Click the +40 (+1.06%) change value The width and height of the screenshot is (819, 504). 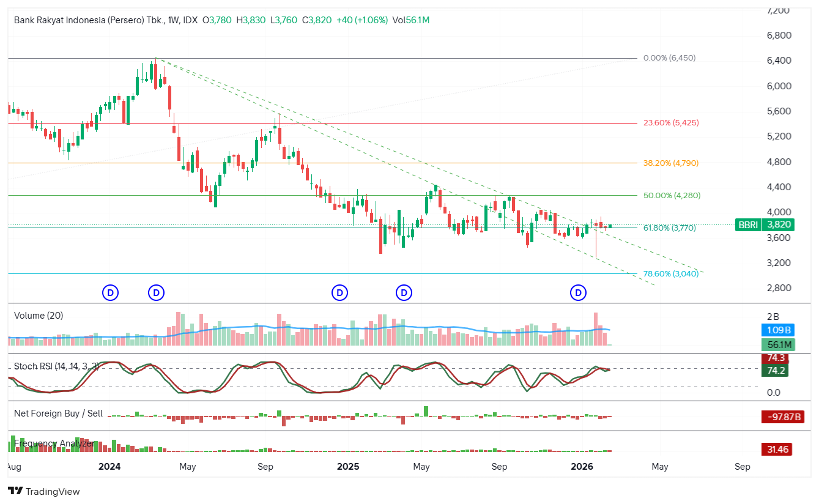(x=362, y=20)
